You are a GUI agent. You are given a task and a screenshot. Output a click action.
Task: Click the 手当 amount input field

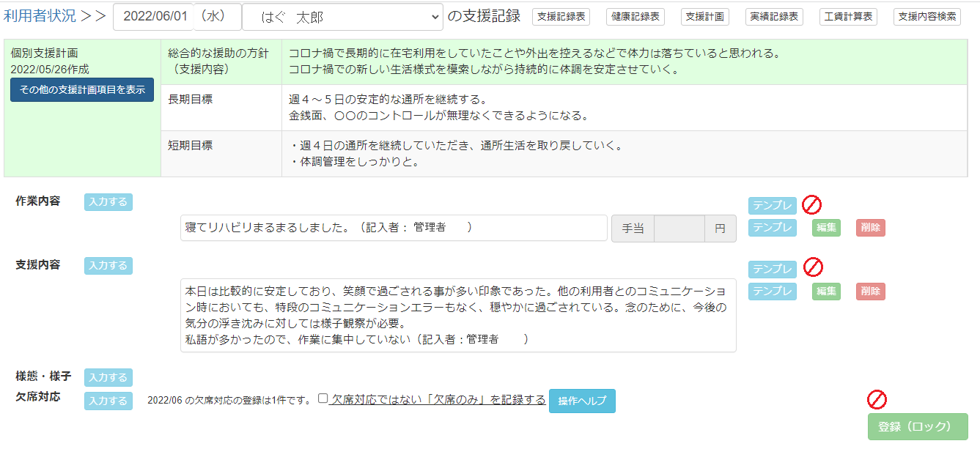click(679, 229)
